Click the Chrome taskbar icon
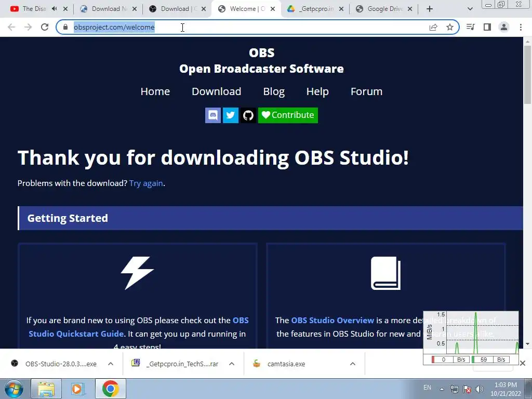Image resolution: width=532 pixels, height=399 pixels. pos(111,389)
